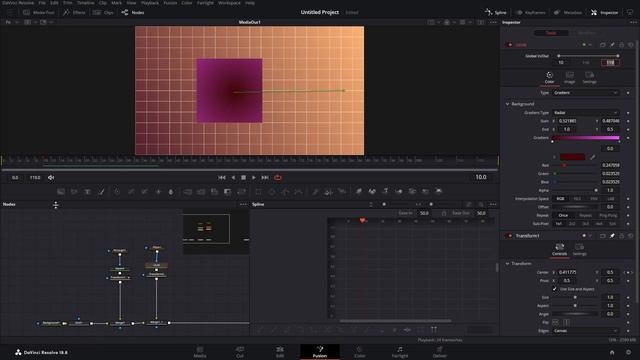Pin the Transform1 node in Inspector
This screenshot has height=360, width=640.
click(x=612, y=236)
